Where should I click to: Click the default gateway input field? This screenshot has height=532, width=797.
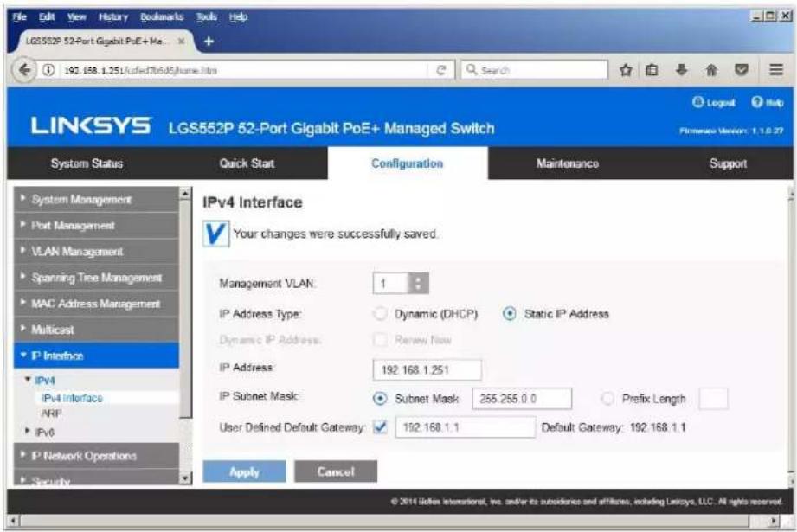pyautogui.click(x=465, y=426)
